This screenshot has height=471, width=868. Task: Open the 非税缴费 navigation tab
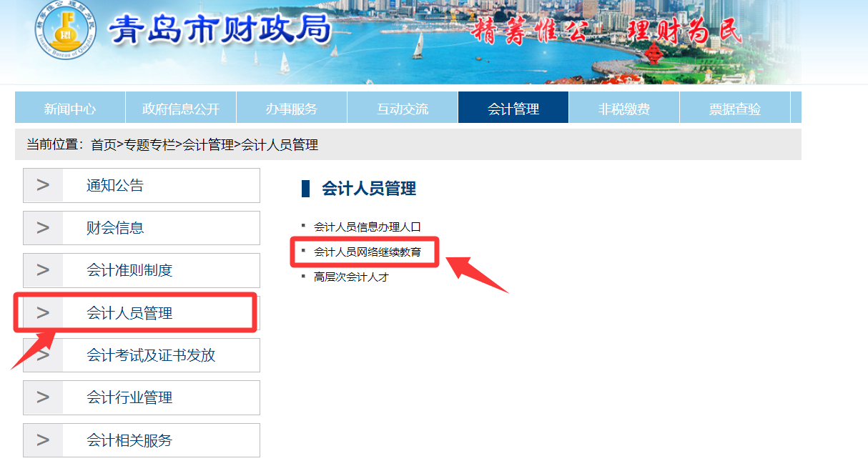pyautogui.click(x=624, y=108)
